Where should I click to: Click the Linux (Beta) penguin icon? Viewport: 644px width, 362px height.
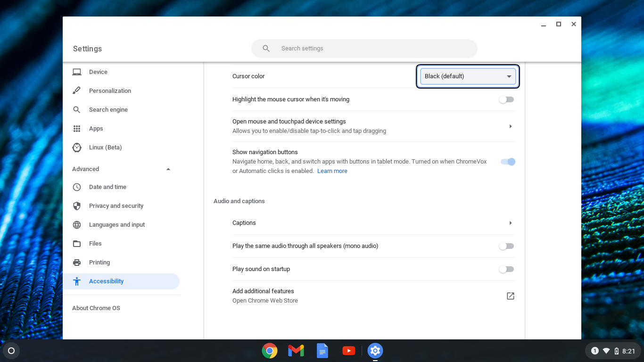[x=77, y=147]
